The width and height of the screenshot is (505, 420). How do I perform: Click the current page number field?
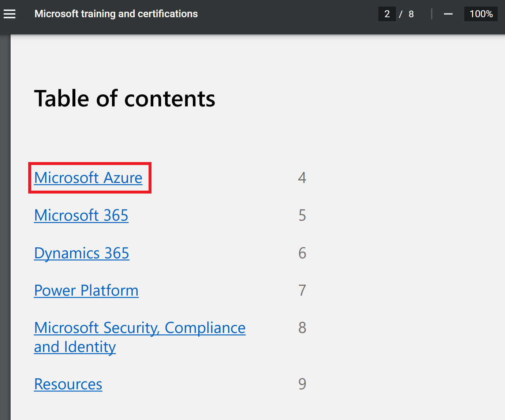(387, 14)
